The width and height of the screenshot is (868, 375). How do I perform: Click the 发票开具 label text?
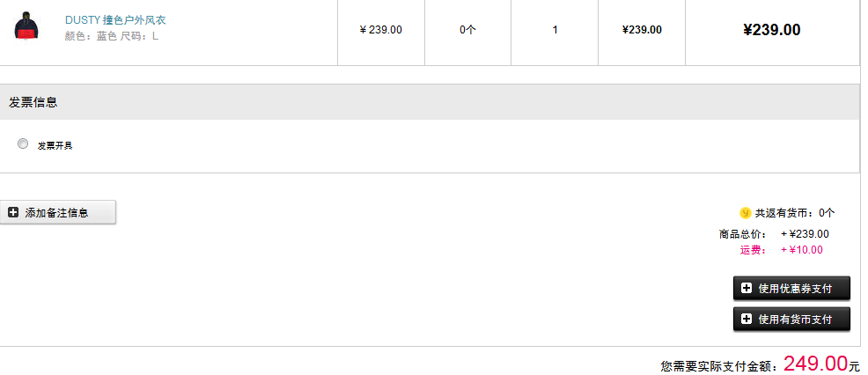(x=55, y=145)
